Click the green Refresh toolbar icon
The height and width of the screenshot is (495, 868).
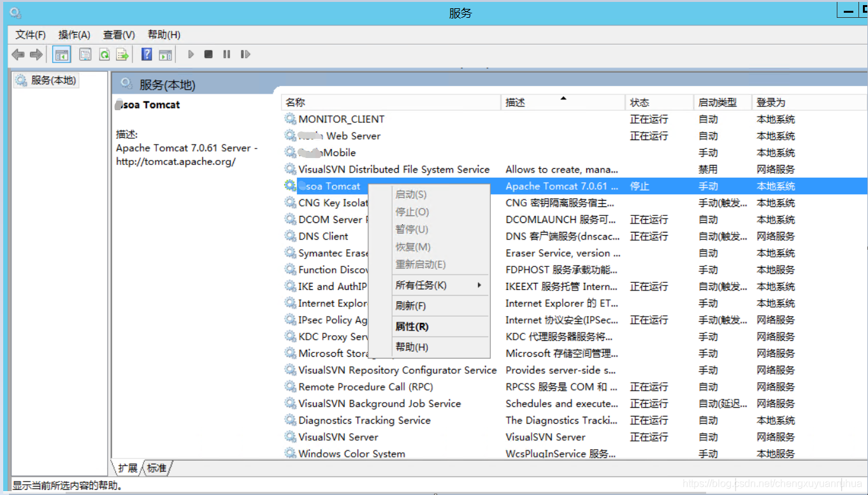point(104,55)
